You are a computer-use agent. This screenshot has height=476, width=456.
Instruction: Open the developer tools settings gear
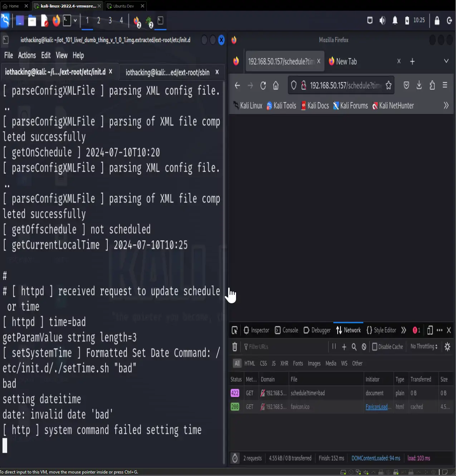(x=447, y=347)
